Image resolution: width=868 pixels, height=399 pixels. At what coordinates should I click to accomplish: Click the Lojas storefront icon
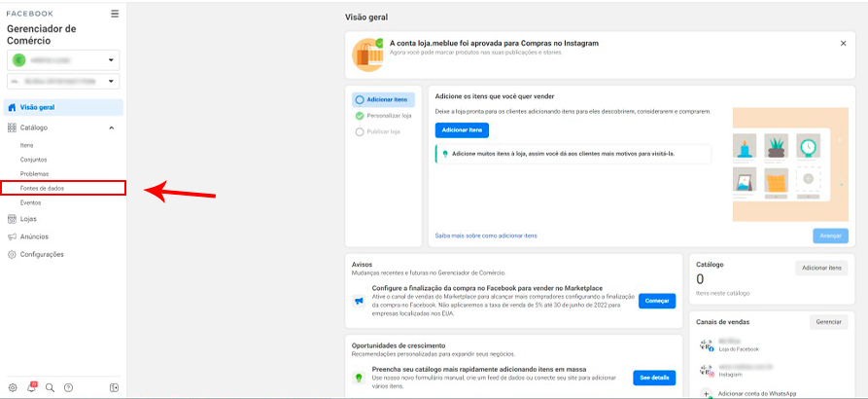point(12,219)
